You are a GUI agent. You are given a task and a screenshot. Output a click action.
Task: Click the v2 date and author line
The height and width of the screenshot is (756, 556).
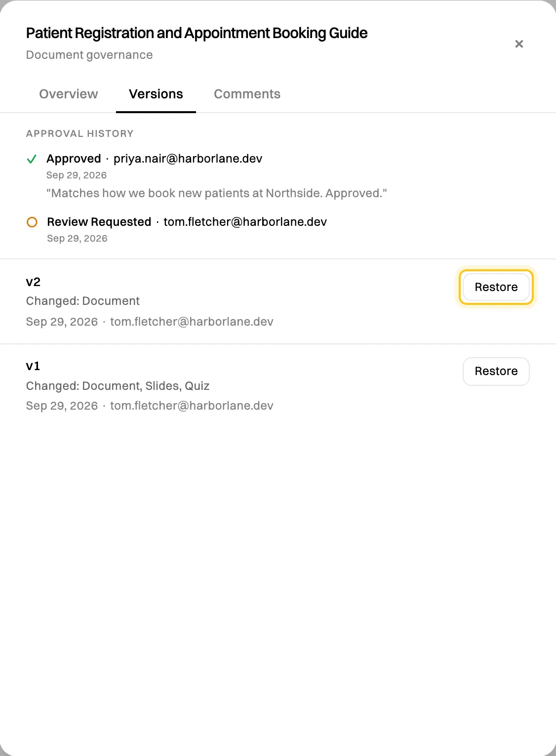(x=150, y=322)
